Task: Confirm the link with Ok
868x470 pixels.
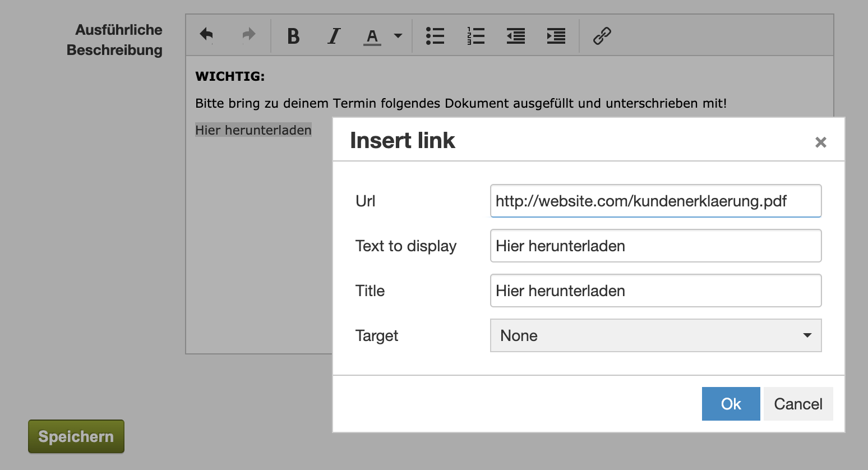Action: 731,404
